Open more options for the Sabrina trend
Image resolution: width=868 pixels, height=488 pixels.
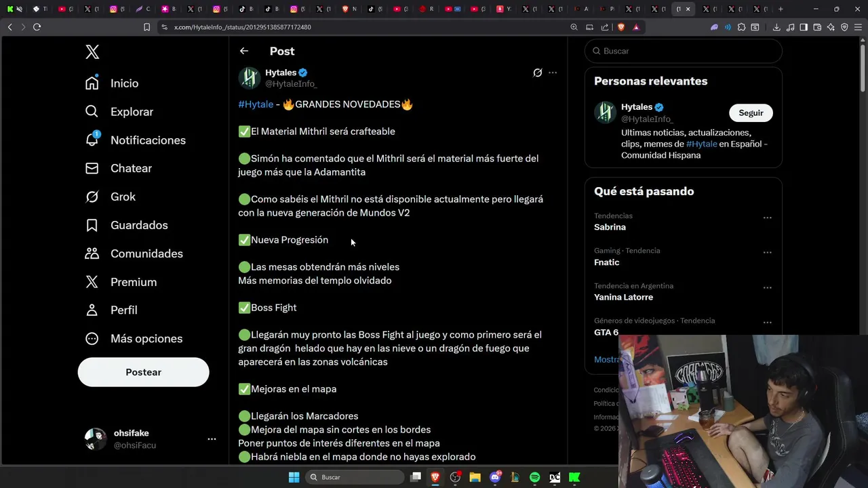point(768,218)
